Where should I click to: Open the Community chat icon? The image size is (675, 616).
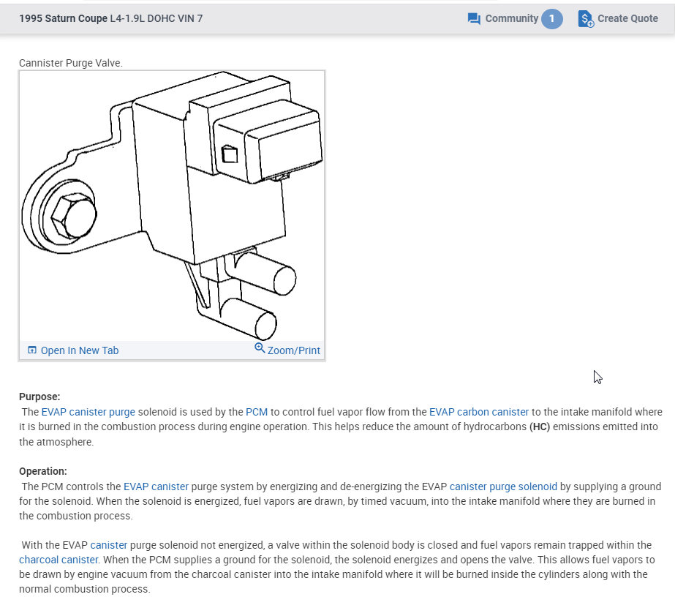pyautogui.click(x=474, y=19)
